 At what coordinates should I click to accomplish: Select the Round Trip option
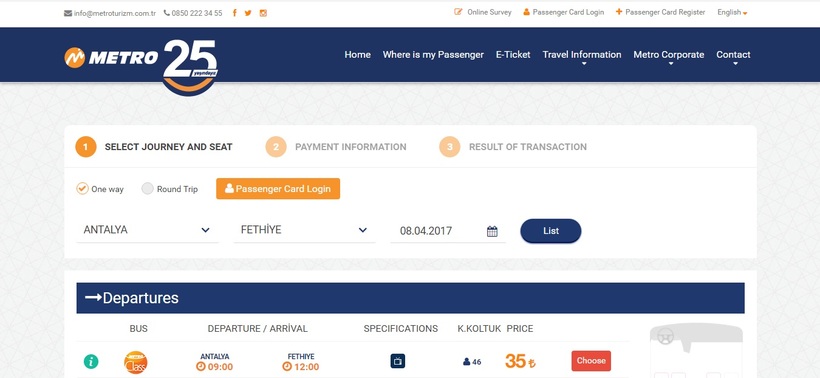(169, 189)
